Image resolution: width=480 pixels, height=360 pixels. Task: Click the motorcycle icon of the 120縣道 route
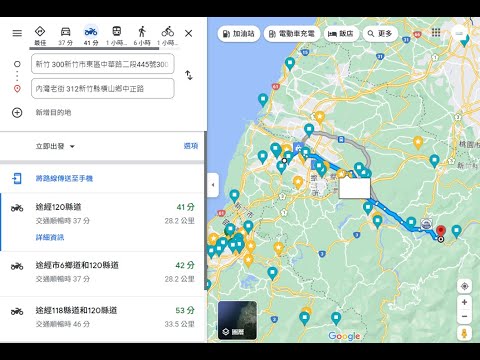pyautogui.click(x=17, y=208)
